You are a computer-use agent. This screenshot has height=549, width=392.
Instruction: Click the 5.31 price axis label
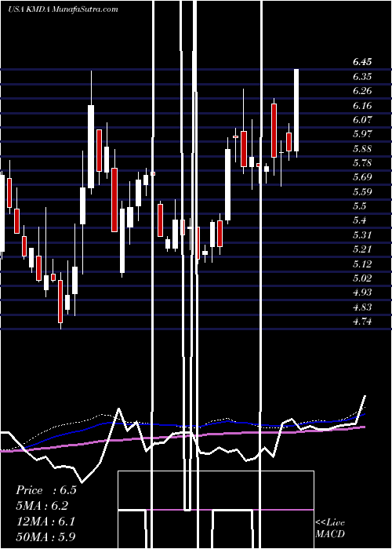coord(362,235)
